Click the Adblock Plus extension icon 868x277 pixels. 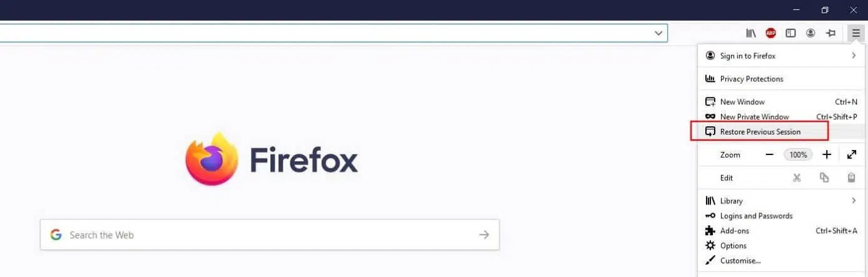[x=770, y=33]
